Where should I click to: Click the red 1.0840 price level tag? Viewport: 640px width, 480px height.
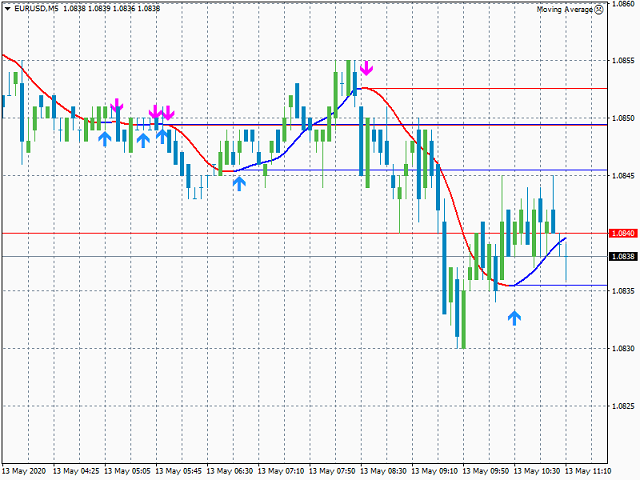pos(623,233)
